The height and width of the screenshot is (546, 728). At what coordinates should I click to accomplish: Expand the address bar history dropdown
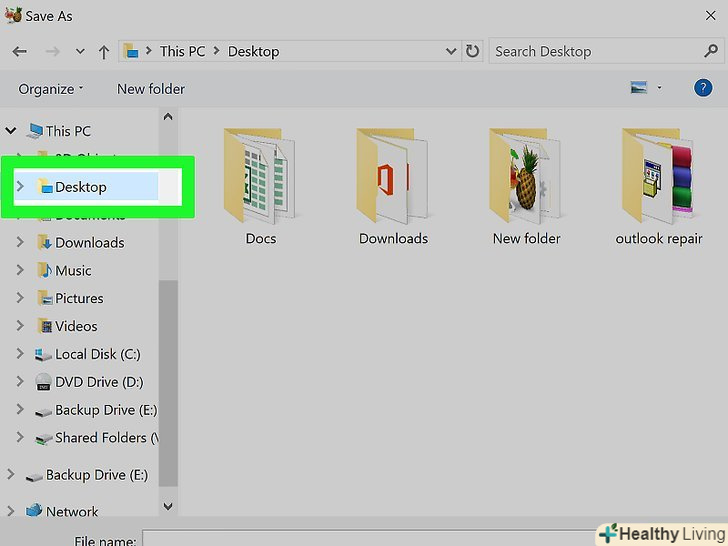point(450,51)
